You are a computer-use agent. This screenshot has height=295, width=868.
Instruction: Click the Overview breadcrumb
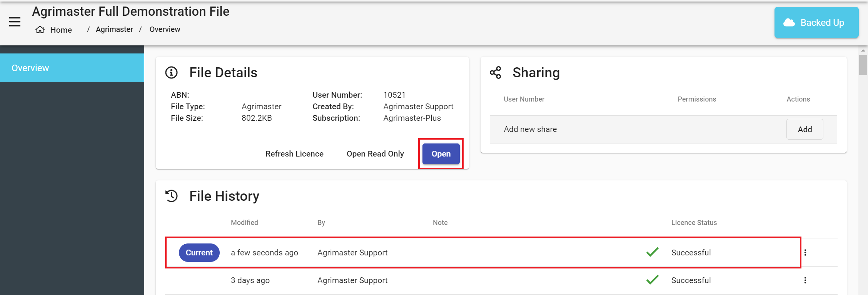coord(165,29)
